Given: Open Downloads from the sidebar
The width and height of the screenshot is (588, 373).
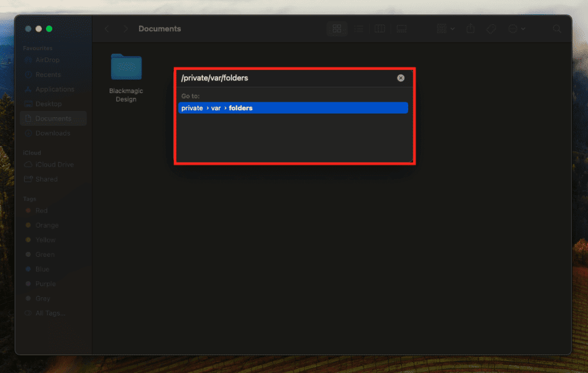Looking at the screenshot, I should pos(49,133).
